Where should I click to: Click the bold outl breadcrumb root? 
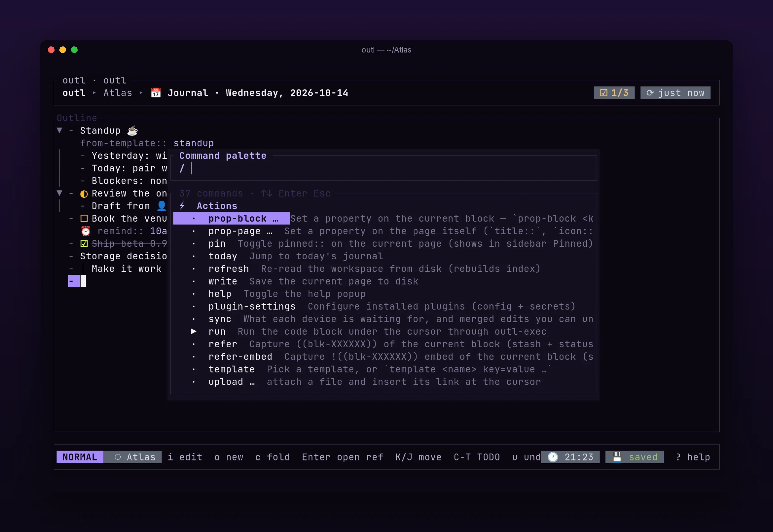pos(74,93)
